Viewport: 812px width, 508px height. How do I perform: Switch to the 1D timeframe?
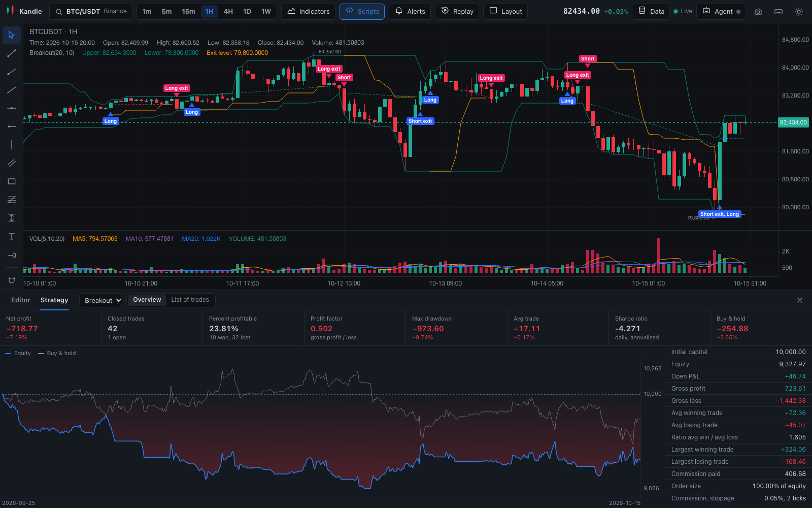coord(247,12)
